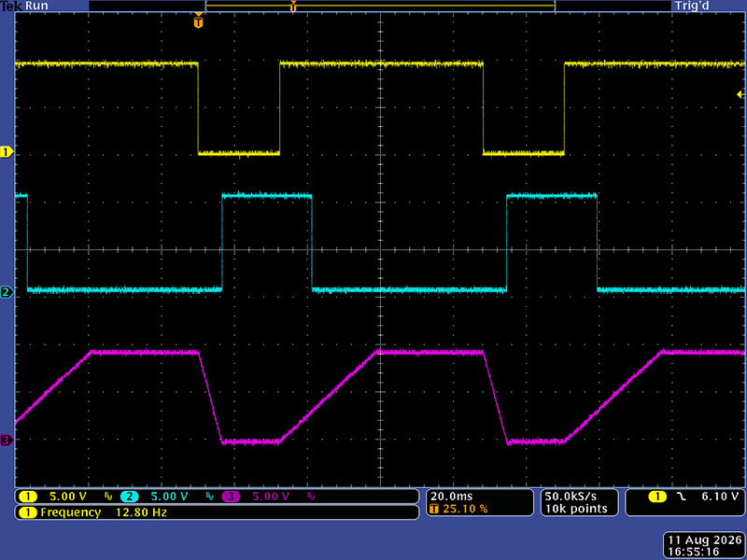
Task: Click the 11 Aug 2026 date readout
Action: [x=705, y=540]
